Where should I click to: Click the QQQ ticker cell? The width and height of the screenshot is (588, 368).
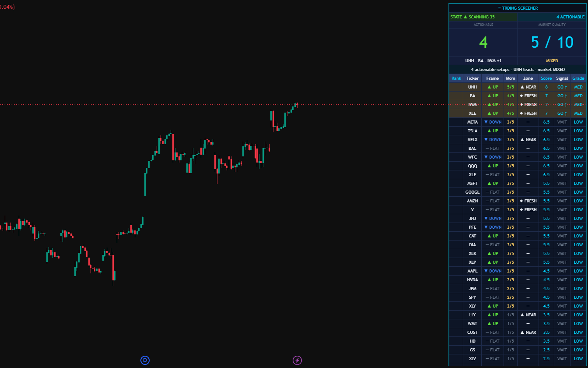pos(472,166)
